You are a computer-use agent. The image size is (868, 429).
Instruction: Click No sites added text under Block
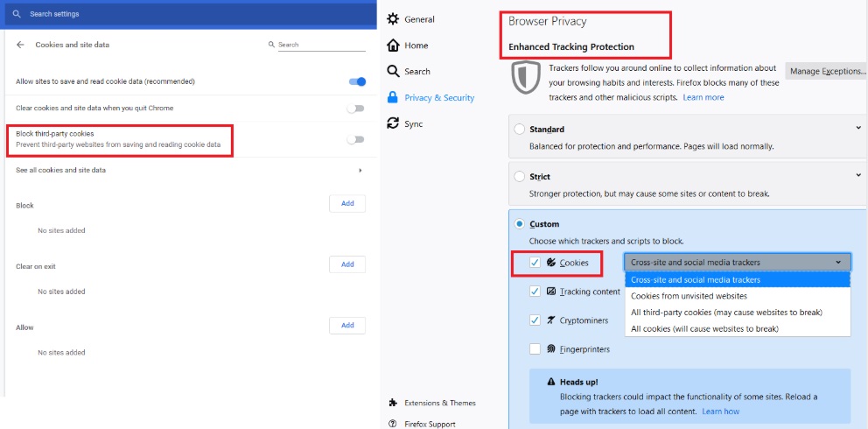click(61, 230)
